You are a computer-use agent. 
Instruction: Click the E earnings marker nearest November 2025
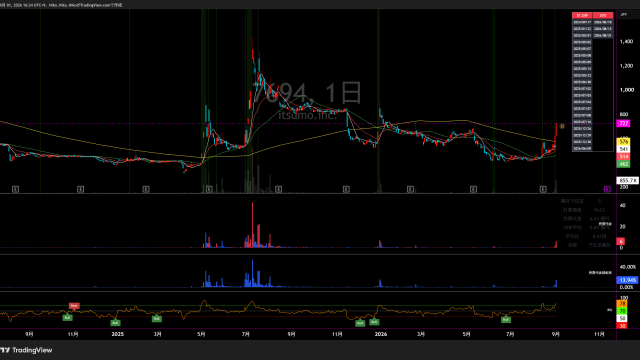346,189
